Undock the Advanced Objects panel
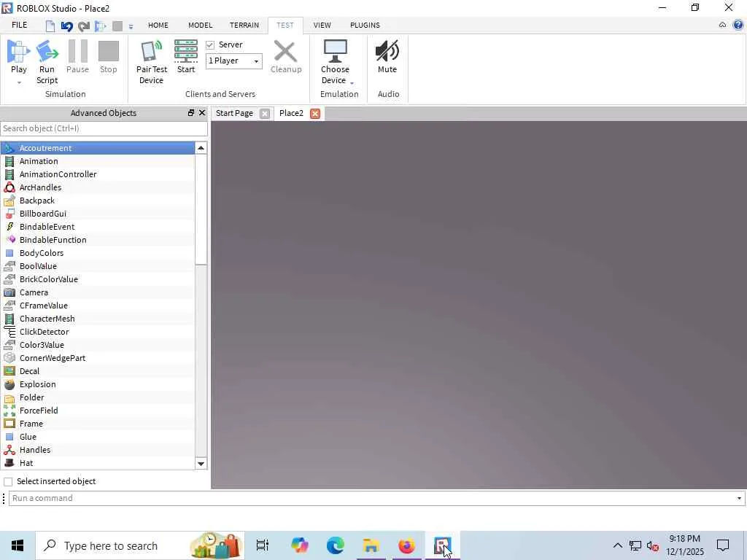 pos(191,113)
